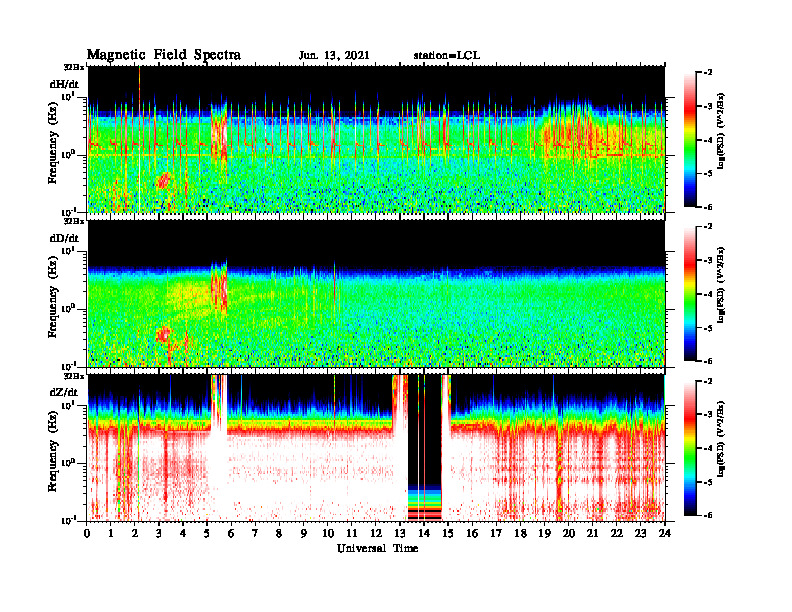Click hour 4 on the Universal Time axis
792x612 pixels.
(183, 534)
